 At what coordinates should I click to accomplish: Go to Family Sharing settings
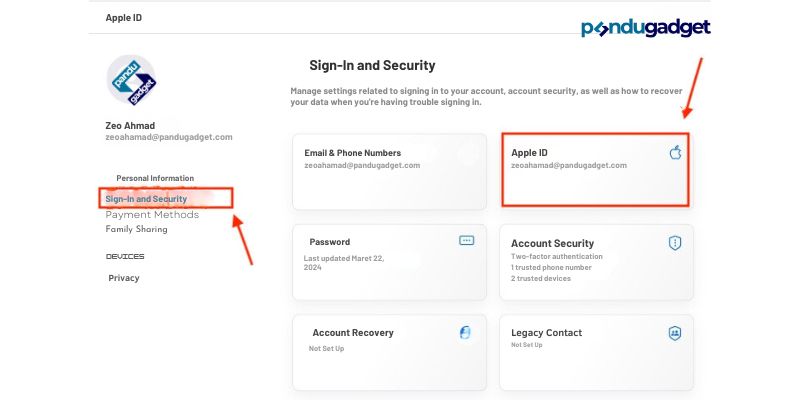tap(137, 229)
